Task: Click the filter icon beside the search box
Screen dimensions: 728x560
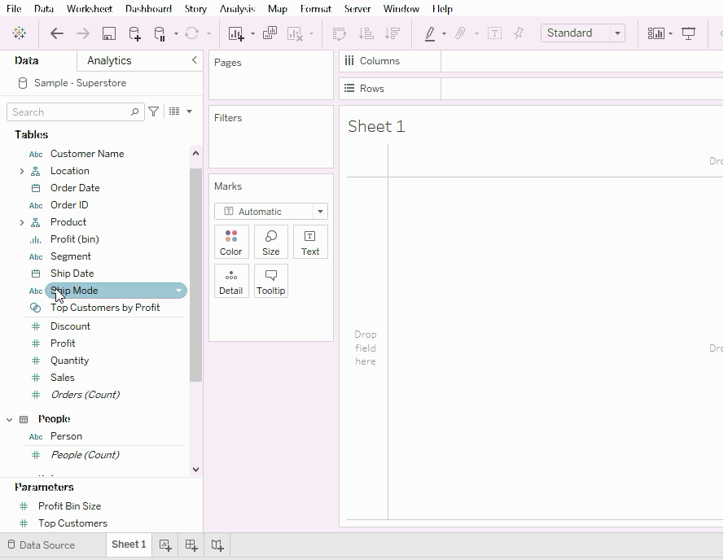Action: click(153, 112)
